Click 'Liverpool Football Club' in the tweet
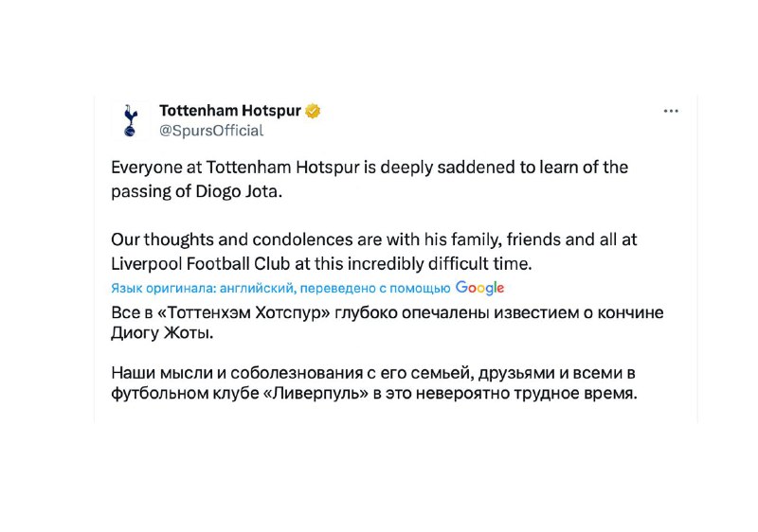758x532 pixels. [201, 263]
